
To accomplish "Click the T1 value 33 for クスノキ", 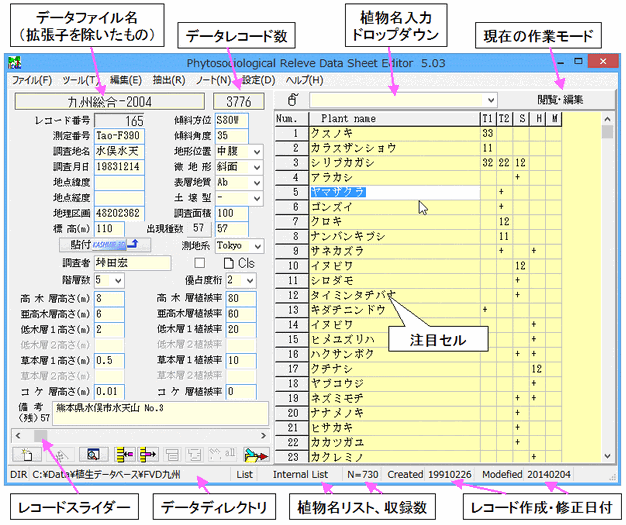I will (488, 133).
